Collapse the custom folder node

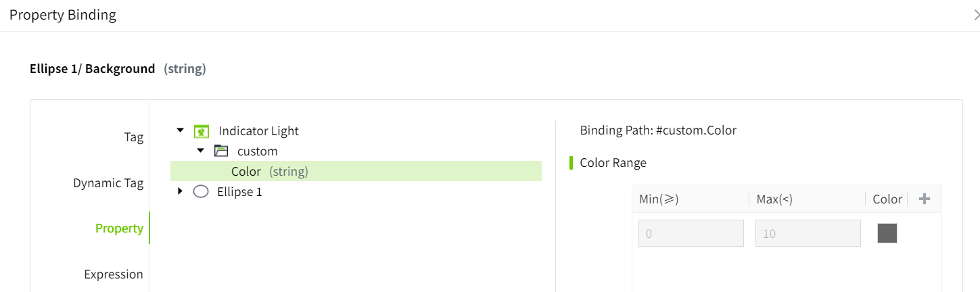pyautogui.click(x=200, y=151)
